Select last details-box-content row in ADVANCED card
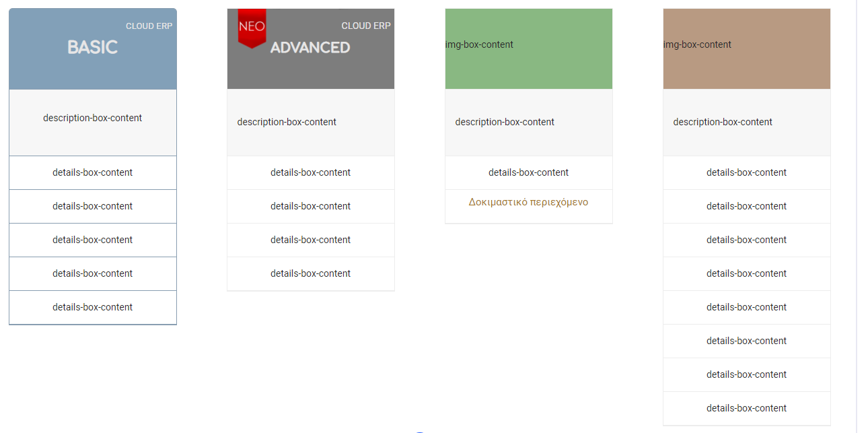This screenshot has width=868, height=433. coord(310,273)
